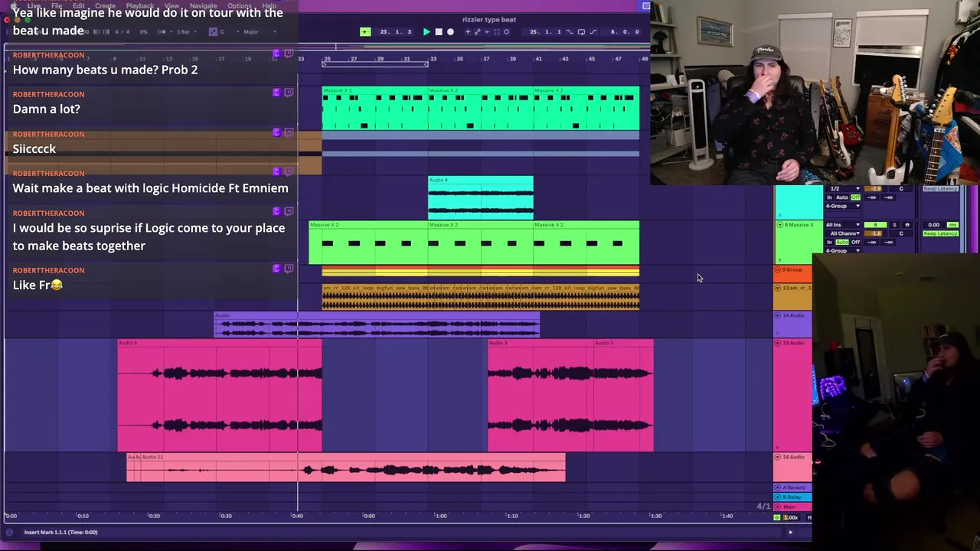Select the Audio 4 cyan clip

click(x=481, y=197)
